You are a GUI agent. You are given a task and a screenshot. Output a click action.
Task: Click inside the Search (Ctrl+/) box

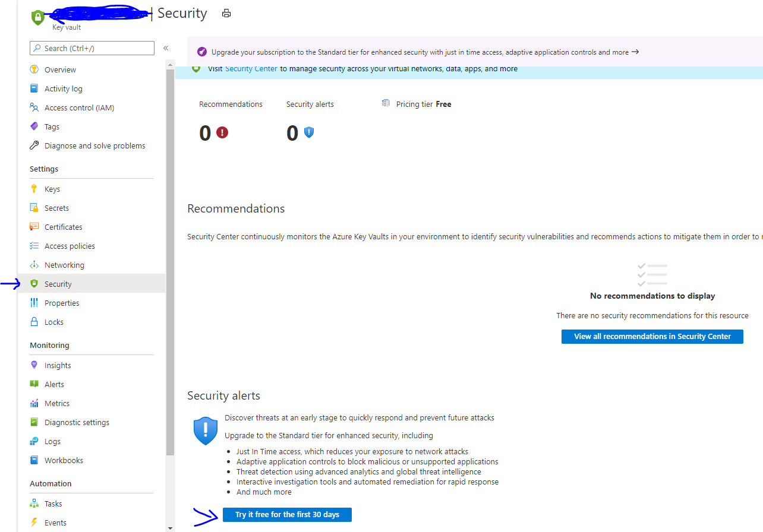point(92,48)
